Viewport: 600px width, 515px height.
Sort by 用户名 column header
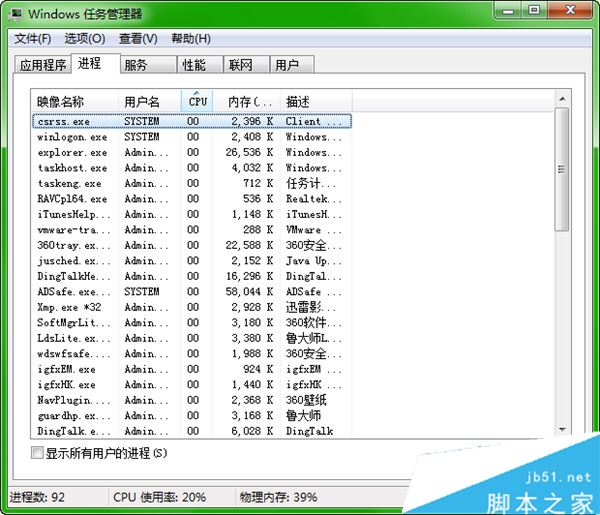click(150, 102)
